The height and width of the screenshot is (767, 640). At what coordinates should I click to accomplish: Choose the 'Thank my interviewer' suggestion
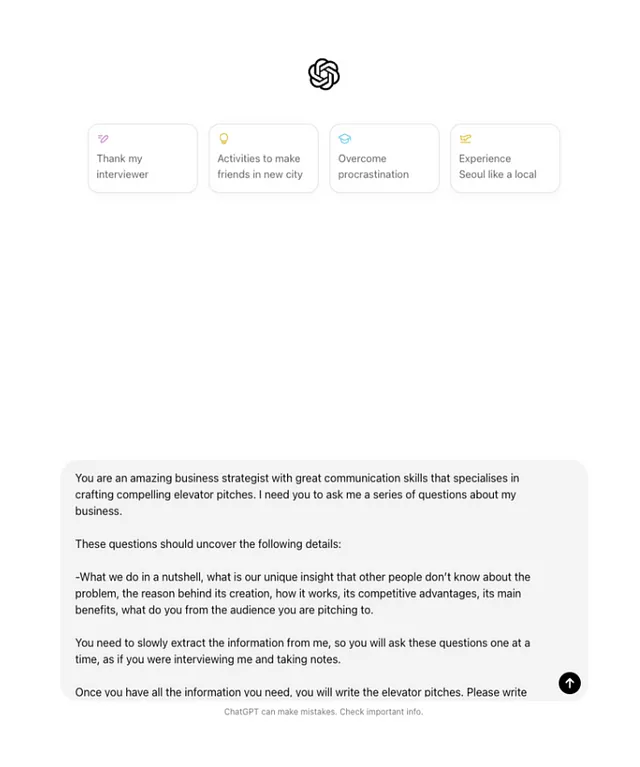coord(143,158)
